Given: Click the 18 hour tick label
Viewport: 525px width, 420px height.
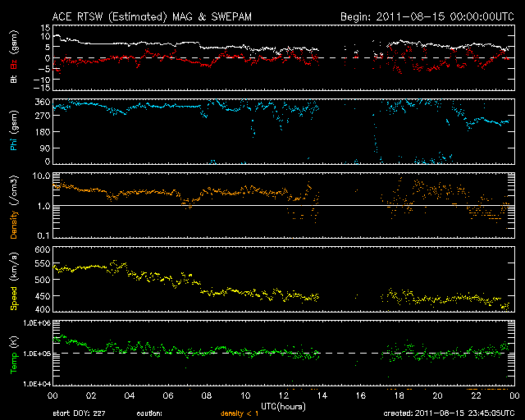Looking at the screenshot, I should (x=398, y=396).
